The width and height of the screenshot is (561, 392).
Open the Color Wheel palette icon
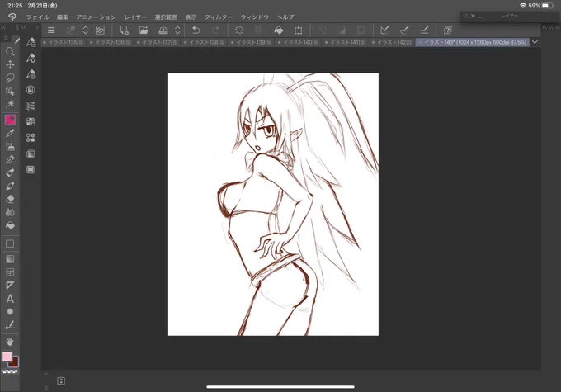[x=31, y=89]
